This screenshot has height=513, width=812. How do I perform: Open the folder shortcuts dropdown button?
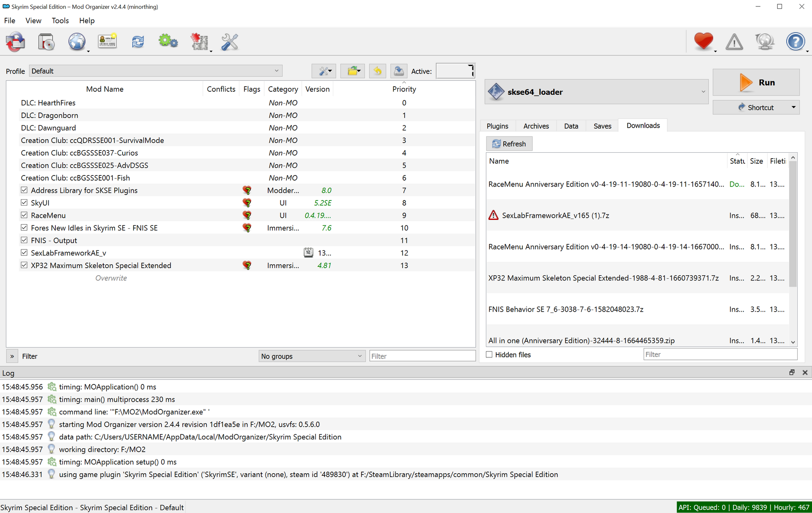[353, 71]
